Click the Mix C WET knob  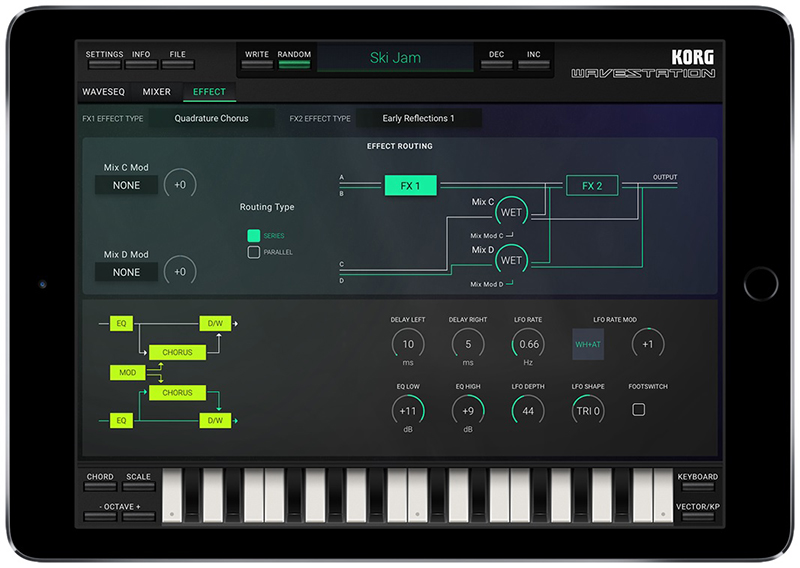point(511,212)
